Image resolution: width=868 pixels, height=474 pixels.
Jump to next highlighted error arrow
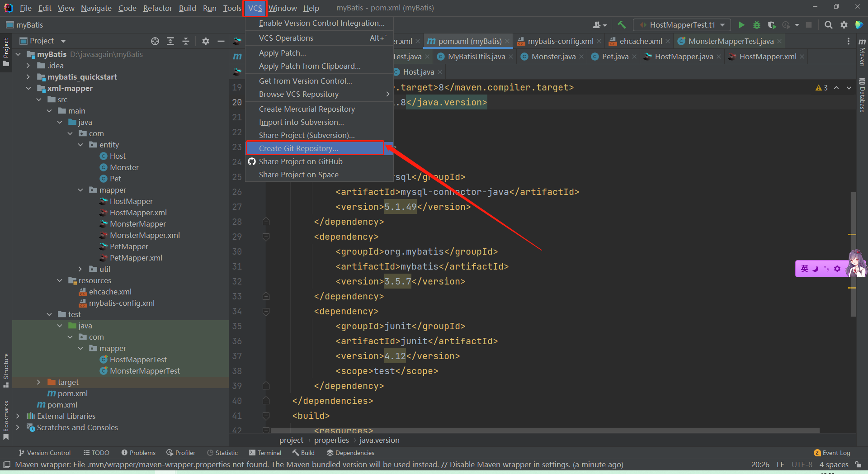(x=849, y=88)
